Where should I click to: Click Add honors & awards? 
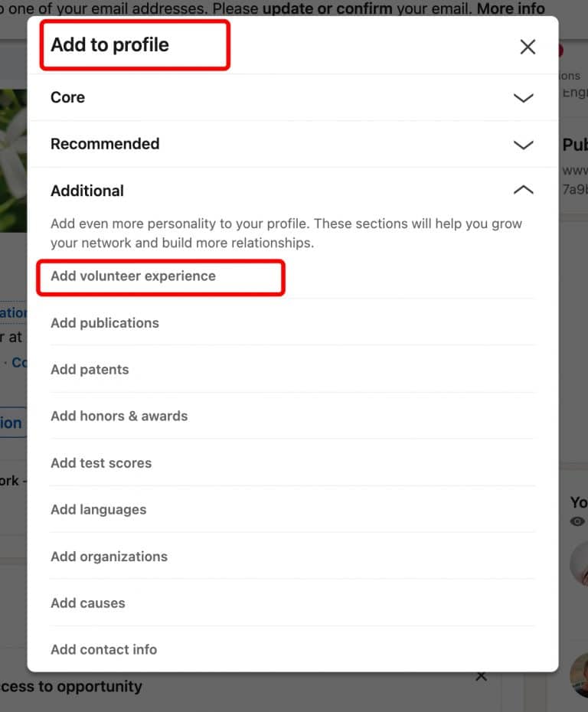coord(119,416)
